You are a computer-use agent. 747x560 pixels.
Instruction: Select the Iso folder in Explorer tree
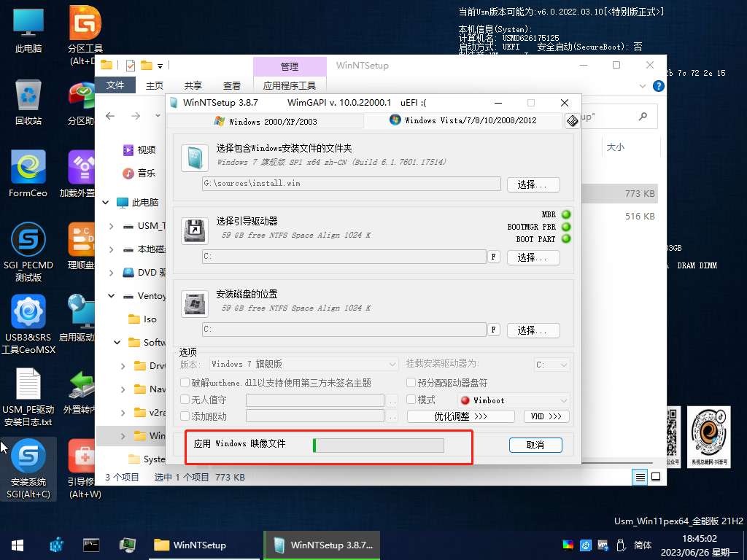pyautogui.click(x=142, y=319)
